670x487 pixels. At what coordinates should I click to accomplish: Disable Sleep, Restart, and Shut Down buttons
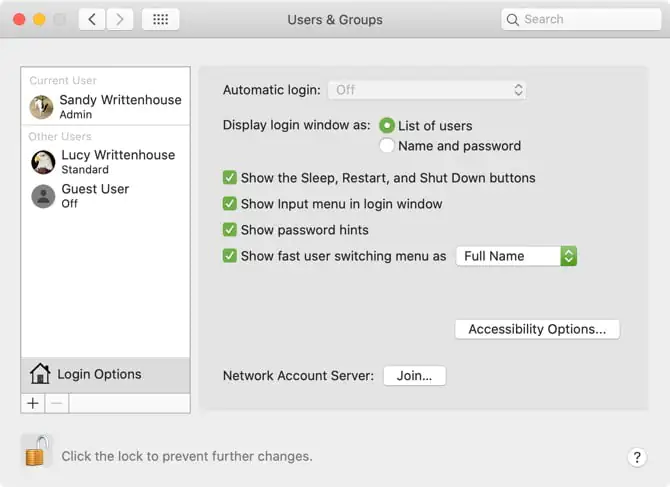pos(230,178)
